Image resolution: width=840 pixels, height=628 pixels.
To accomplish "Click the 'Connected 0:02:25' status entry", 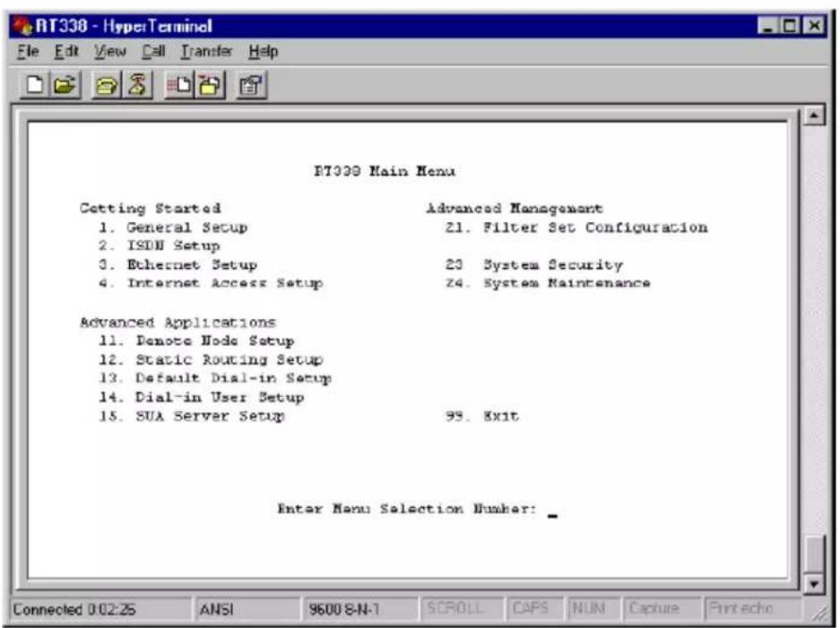I will pyautogui.click(x=100, y=609).
